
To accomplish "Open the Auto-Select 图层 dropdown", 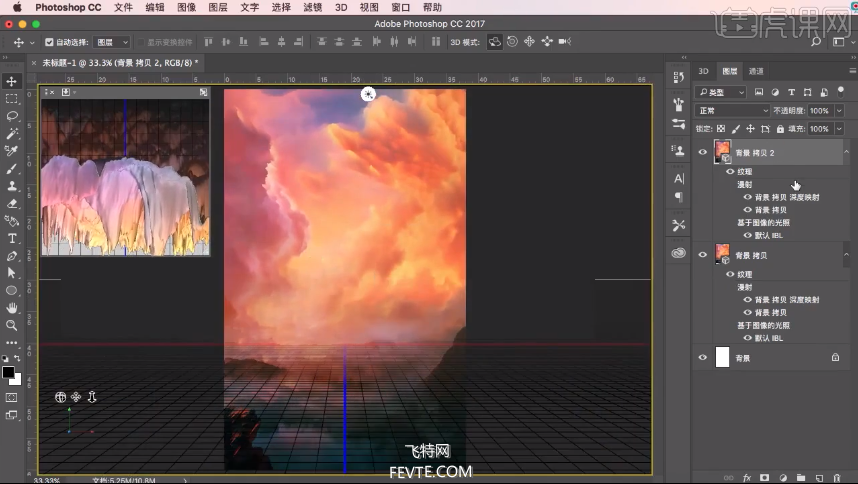I will [112, 42].
